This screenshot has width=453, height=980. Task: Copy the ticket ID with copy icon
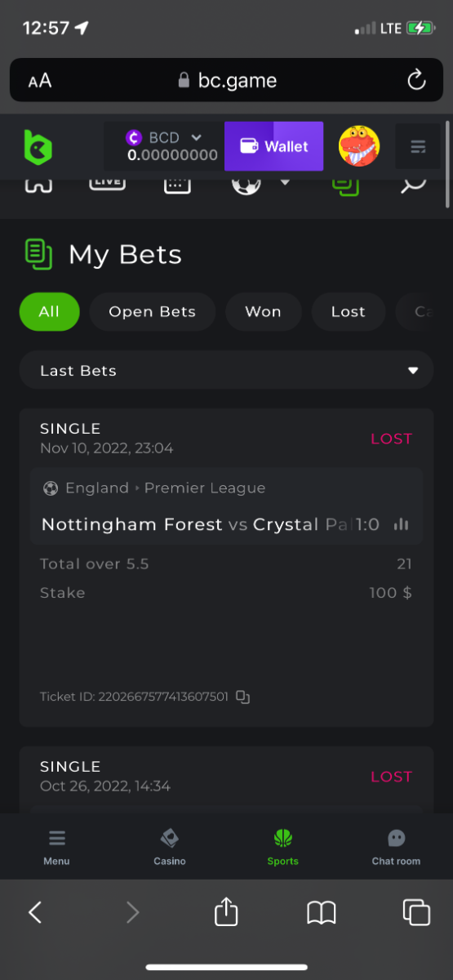point(242,697)
